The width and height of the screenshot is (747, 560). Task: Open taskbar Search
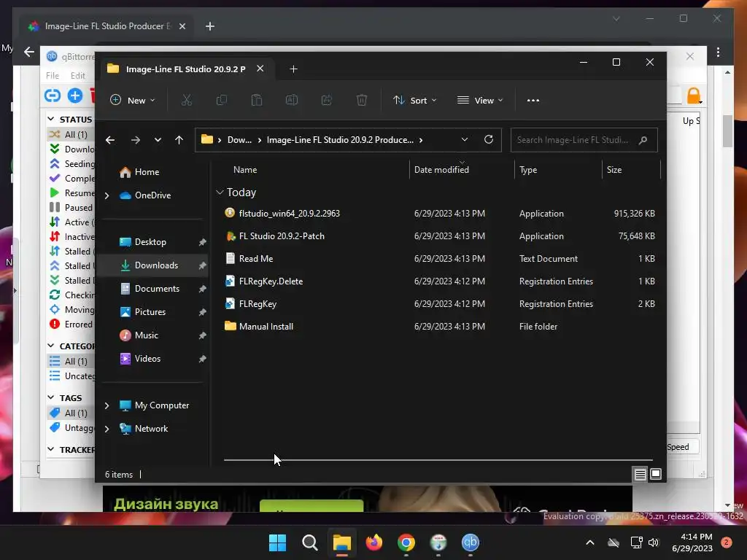pyautogui.click(x=309, y=542)
